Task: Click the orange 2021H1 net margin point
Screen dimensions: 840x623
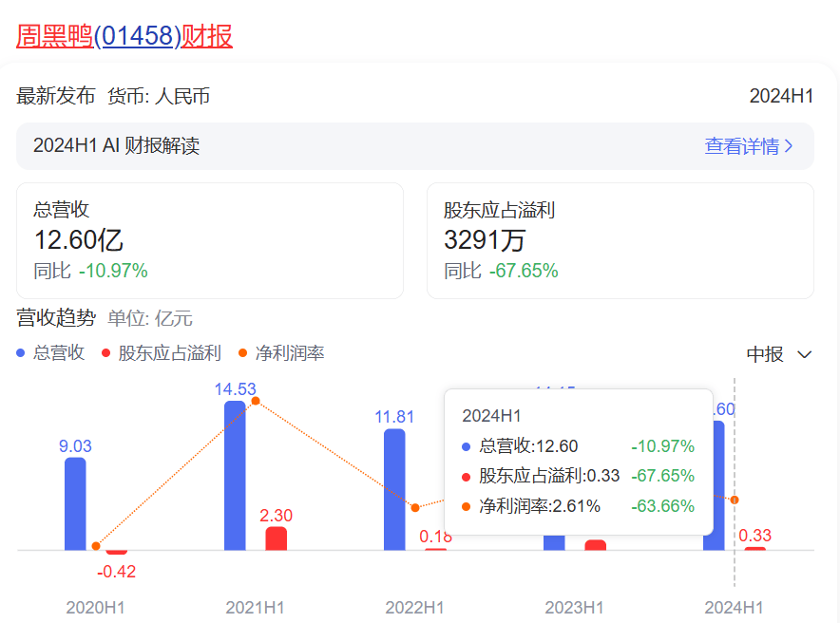Action: [x=256, y=401]
